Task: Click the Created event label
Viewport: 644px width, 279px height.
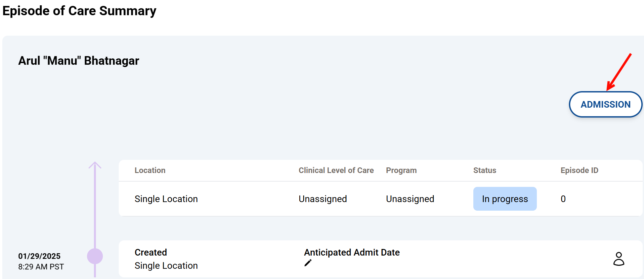Action: pyautogui.click(x=150, y=252)
